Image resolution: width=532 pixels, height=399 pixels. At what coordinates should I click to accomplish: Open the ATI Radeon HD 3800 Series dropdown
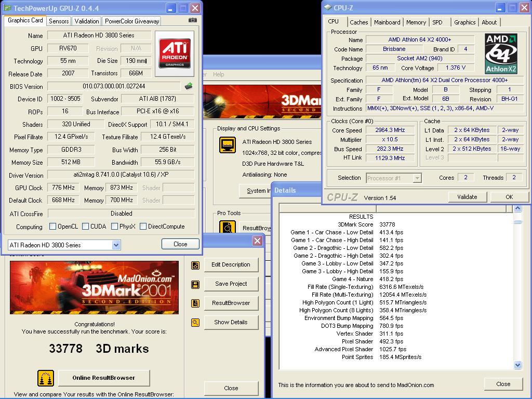[116, 245]
